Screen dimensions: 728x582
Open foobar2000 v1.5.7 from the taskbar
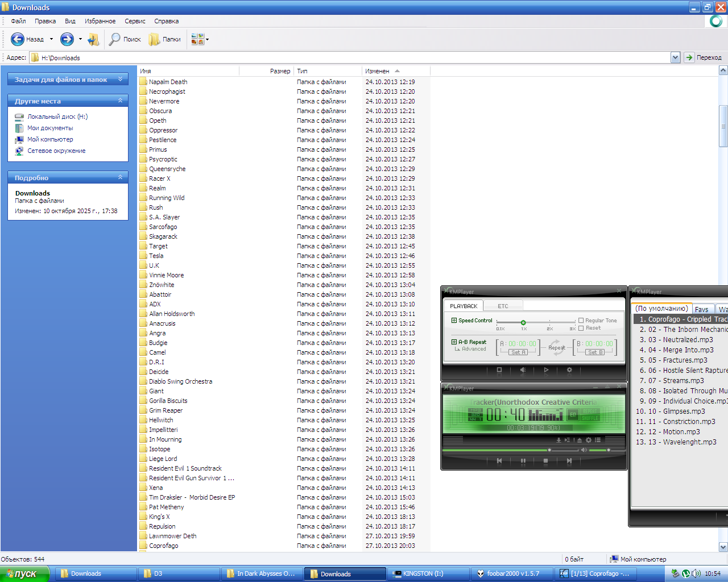(x=513, y=573)
